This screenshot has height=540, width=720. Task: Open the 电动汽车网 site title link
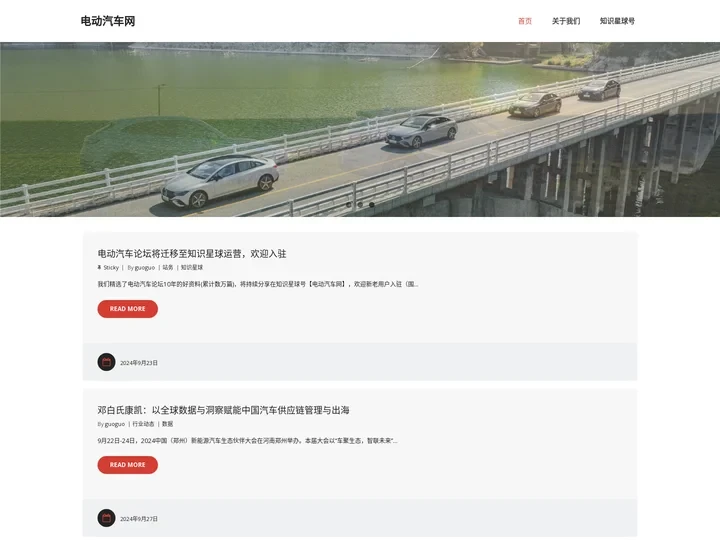tap(108, 21)
